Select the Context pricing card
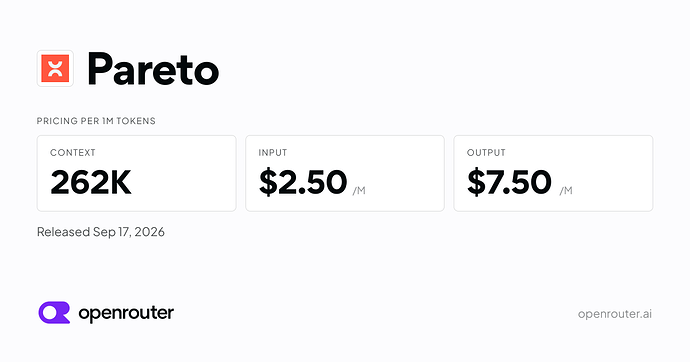The width and height of the screenshot is (690, 362). tap(136, 173)
